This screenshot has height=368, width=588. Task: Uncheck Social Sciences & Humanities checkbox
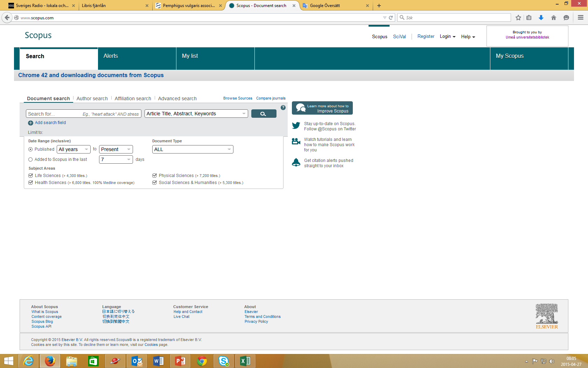(x=154, y=183)
